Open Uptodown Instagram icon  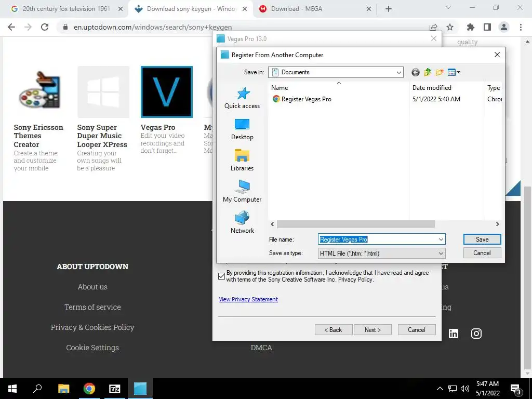[x=476, y=334]
